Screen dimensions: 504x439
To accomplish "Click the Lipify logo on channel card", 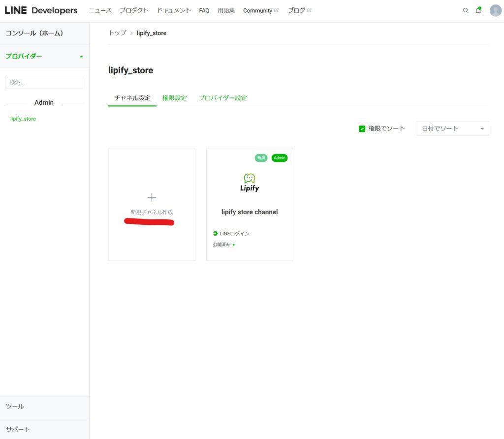I will (x=250, y=183).
